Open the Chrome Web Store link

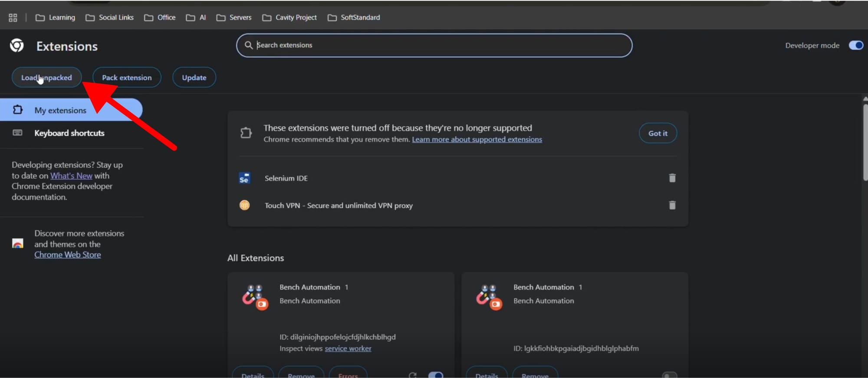[x=68, y=255]
